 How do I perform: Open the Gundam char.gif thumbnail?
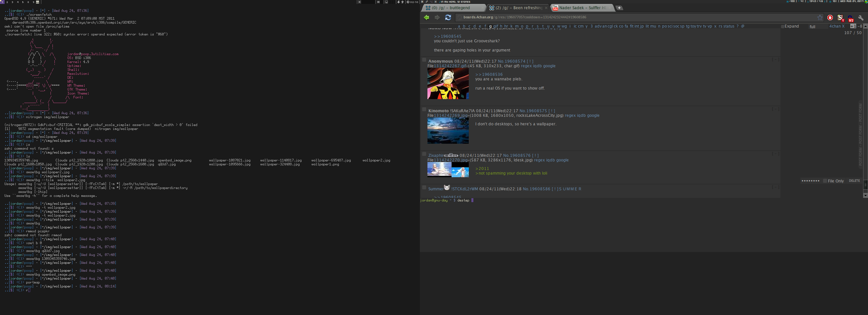448,84
